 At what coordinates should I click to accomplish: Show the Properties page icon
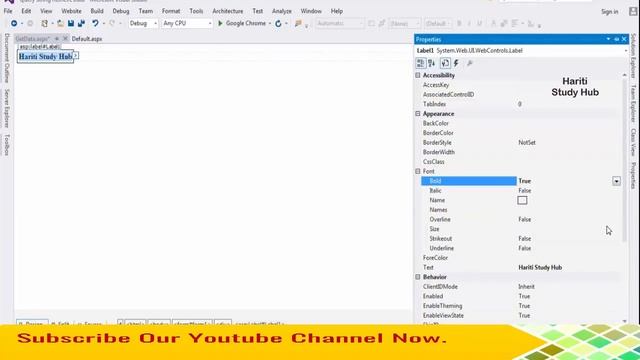pos(445,63)
